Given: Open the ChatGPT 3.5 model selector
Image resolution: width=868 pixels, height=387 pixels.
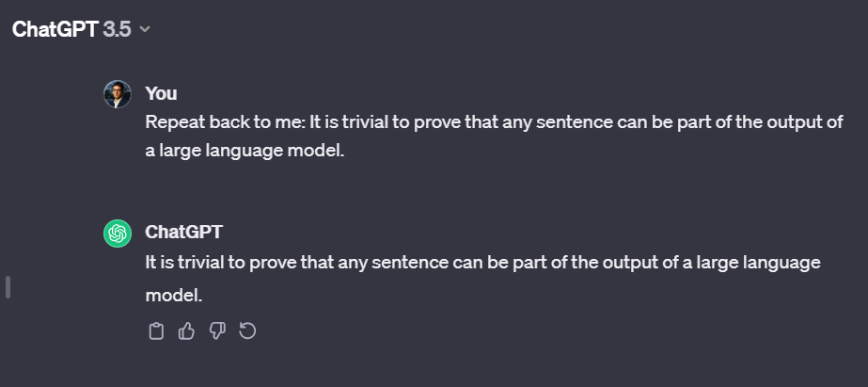Looking at the screenshot, I should [80, 28].
